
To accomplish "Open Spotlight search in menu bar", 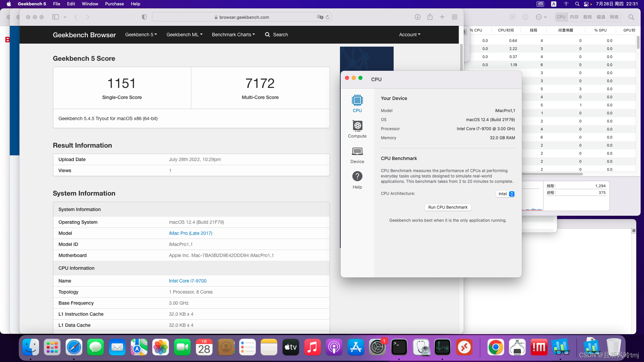I will pyautogui.click(x=577, y=4).
